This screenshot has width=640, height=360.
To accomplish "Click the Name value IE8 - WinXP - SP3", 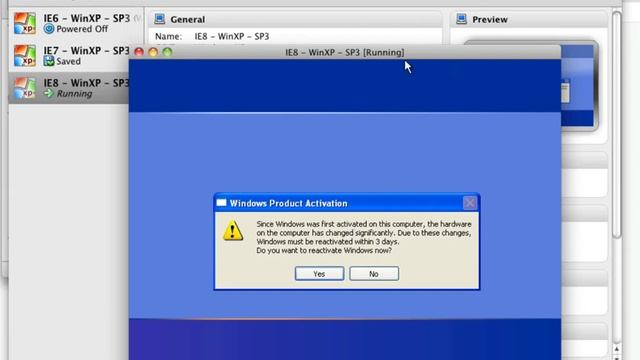I will coord(231,36).
